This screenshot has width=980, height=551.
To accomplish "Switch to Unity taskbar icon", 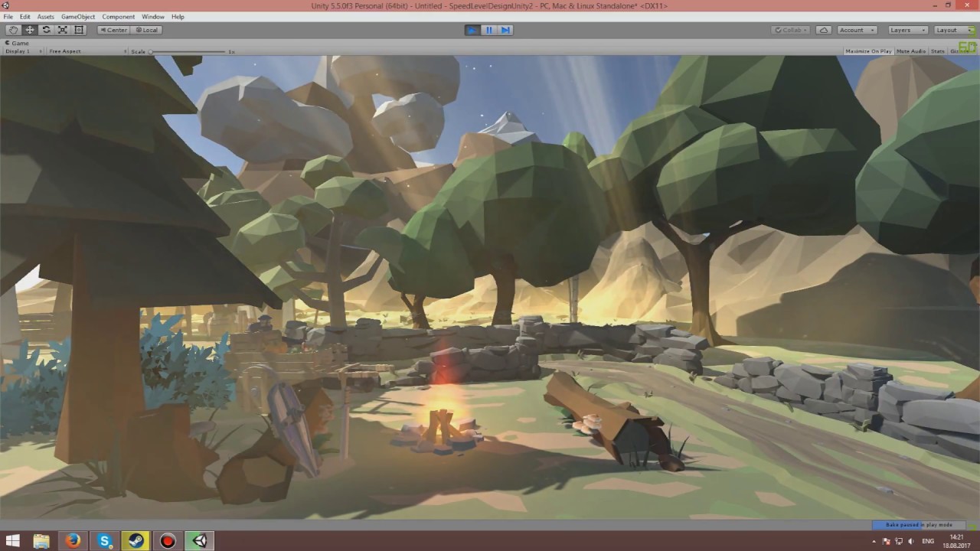I will click(200, 541).
